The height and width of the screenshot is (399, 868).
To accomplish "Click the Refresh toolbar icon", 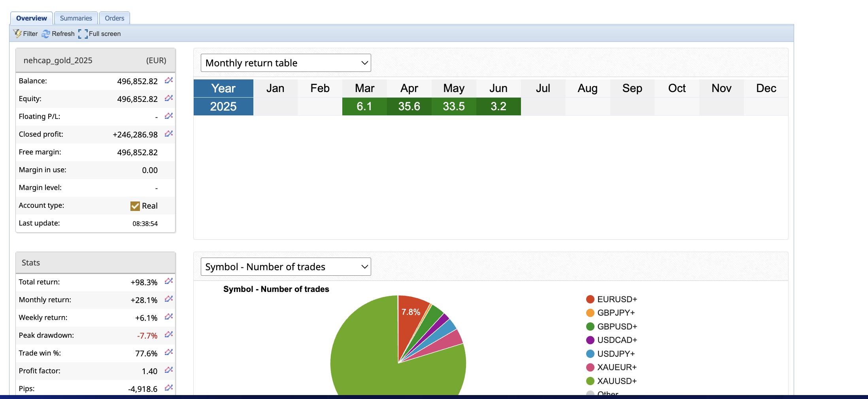I will [58, 34].
